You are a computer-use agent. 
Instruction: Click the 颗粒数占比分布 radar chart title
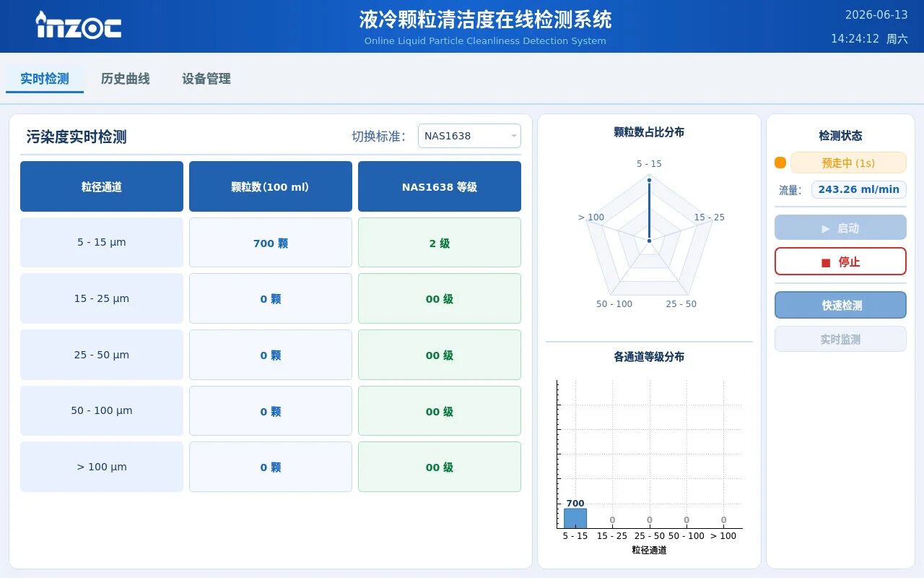click(649, 131)
